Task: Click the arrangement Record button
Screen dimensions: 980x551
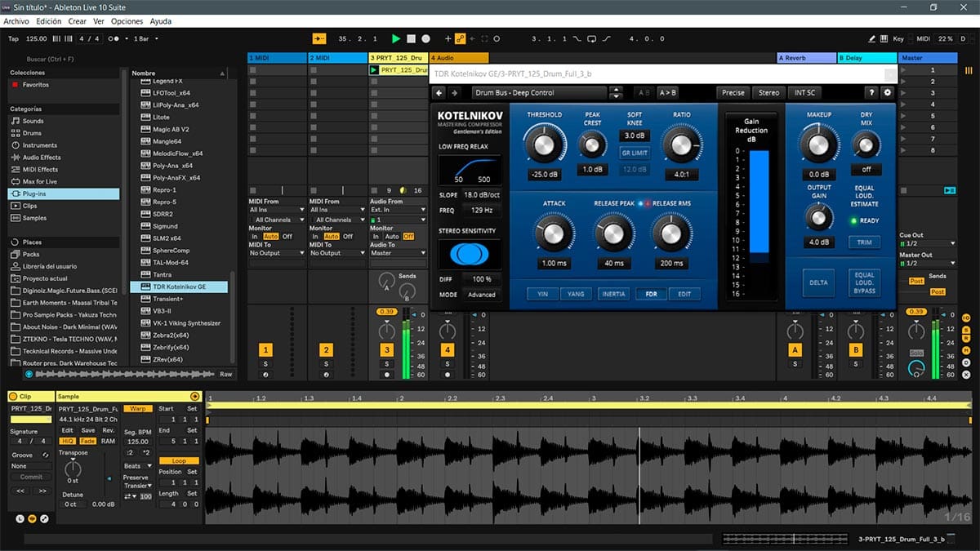Action: click(425, 38)
